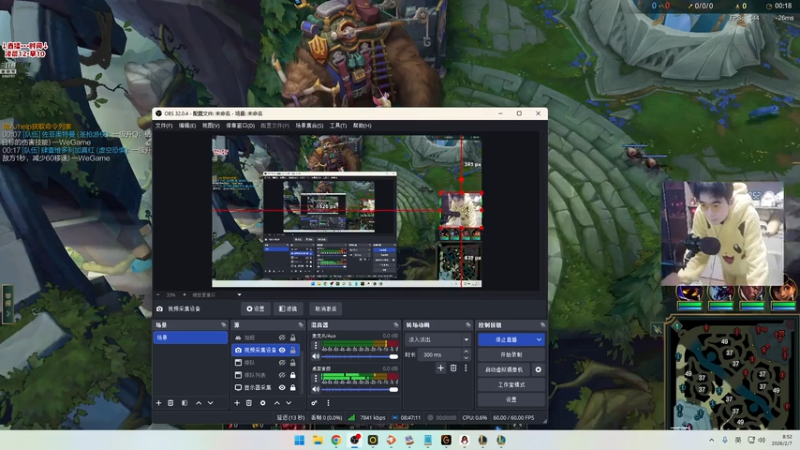Viewport: 800px width, 450px height.
Task: Move the scene up with the arrow
Action: pos(198,403)
